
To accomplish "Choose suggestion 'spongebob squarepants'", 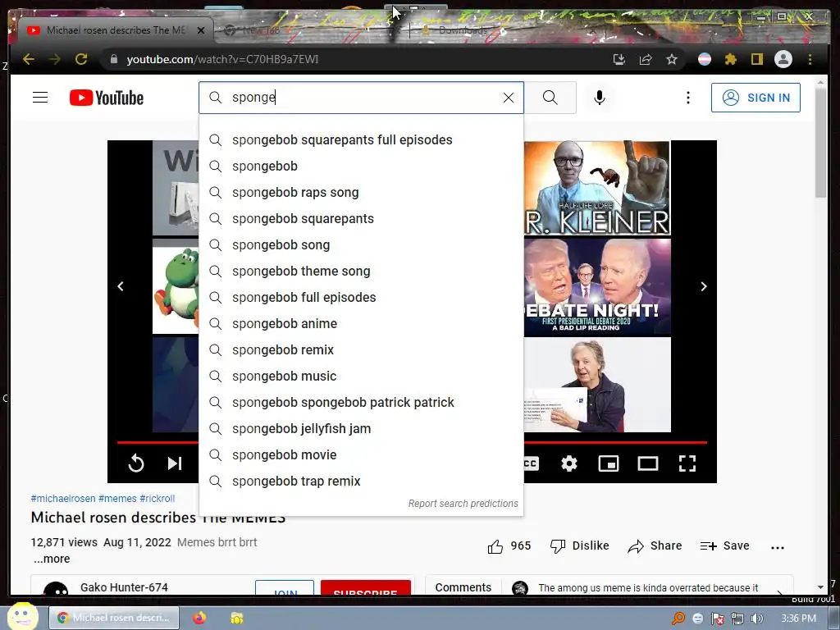I will point(361,218).
